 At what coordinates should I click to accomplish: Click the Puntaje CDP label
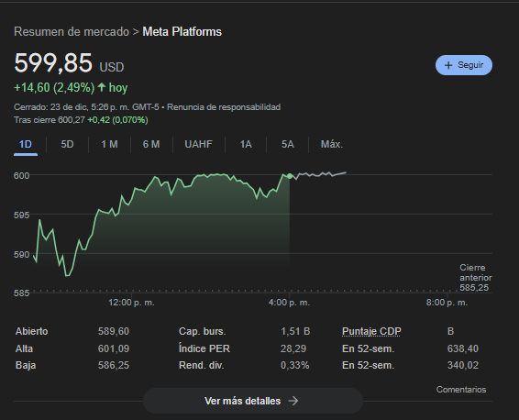click(371, 331)
